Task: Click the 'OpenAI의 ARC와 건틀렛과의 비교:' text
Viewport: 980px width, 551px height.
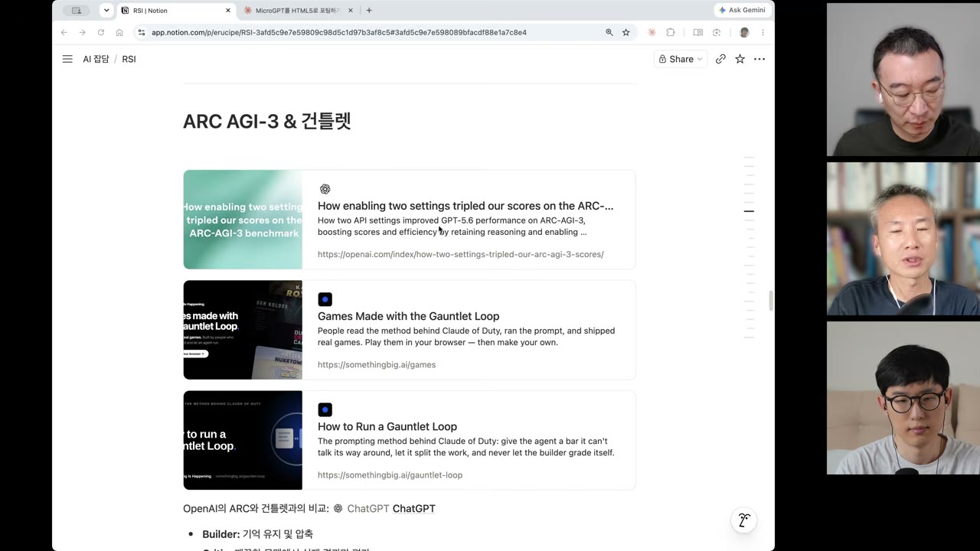Action: tap(256, 508)
